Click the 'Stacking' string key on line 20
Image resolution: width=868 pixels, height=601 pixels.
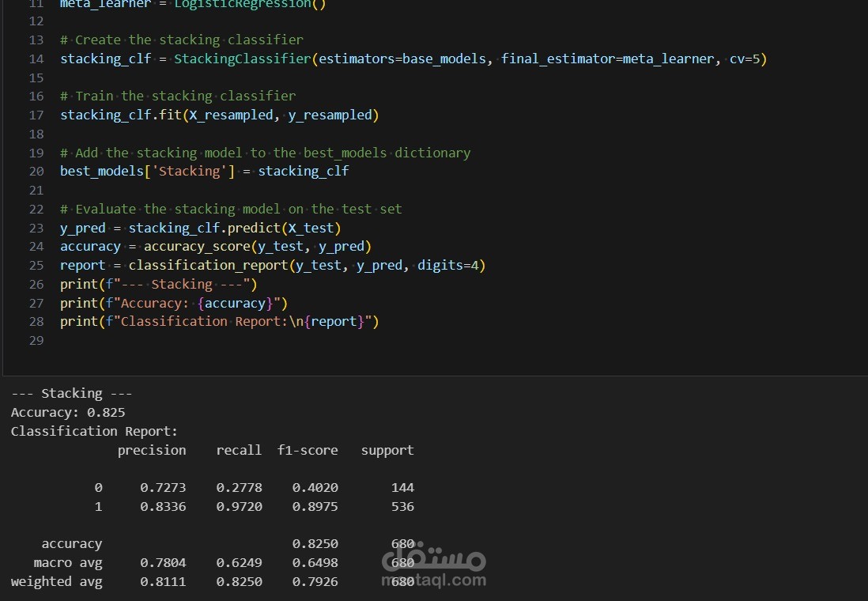tap(189, 171)
